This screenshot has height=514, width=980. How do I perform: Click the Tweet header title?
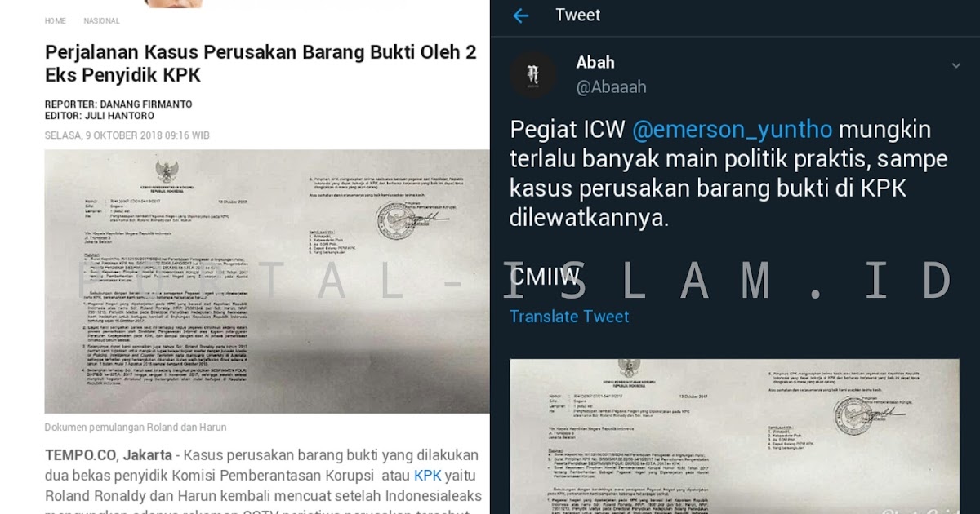point(577,15)
